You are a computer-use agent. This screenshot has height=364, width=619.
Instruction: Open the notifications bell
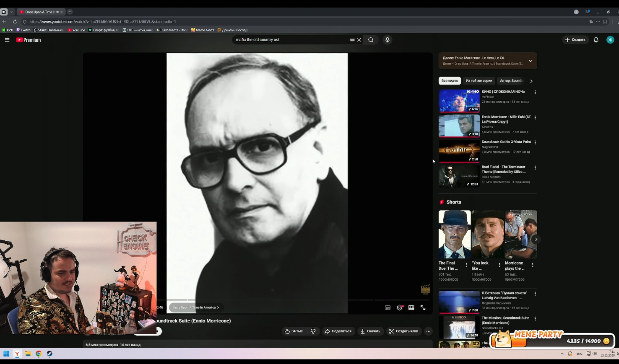click(596, 40)
